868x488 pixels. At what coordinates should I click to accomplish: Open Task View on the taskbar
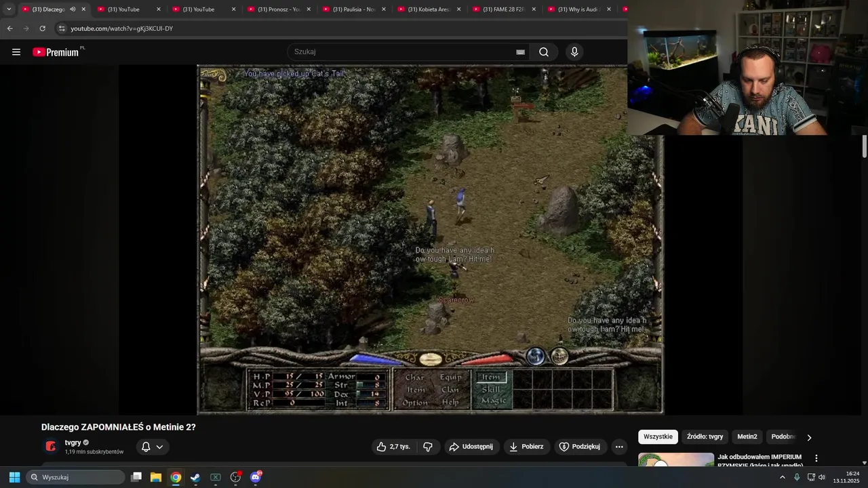coord(136,477)
